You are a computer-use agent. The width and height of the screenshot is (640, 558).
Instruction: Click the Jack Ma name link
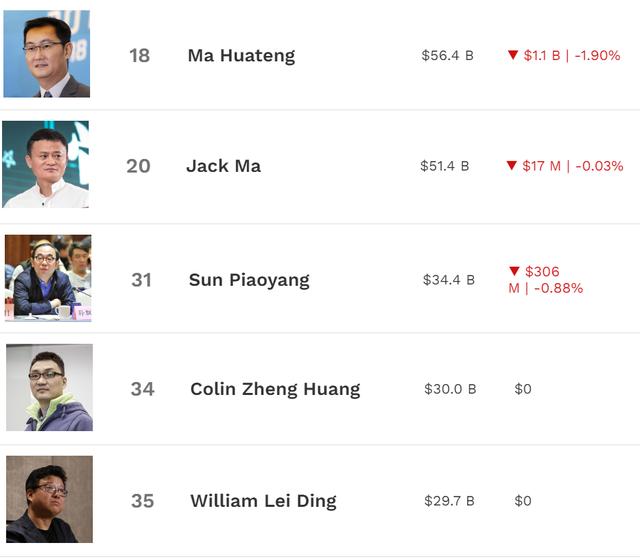(x=223, y=165)
